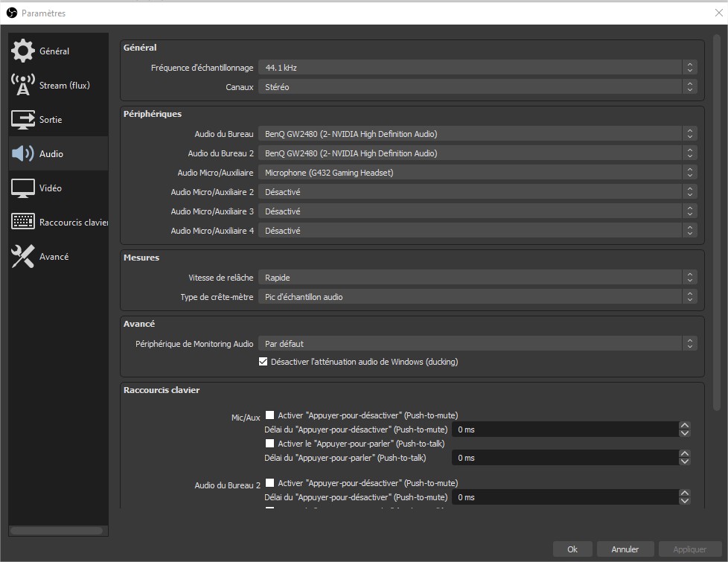The width and height of the screenshot is (728, 562).
Task: Open Audio Micro/Auxiliaire 2 dropdown
Action: coord(478,192)
